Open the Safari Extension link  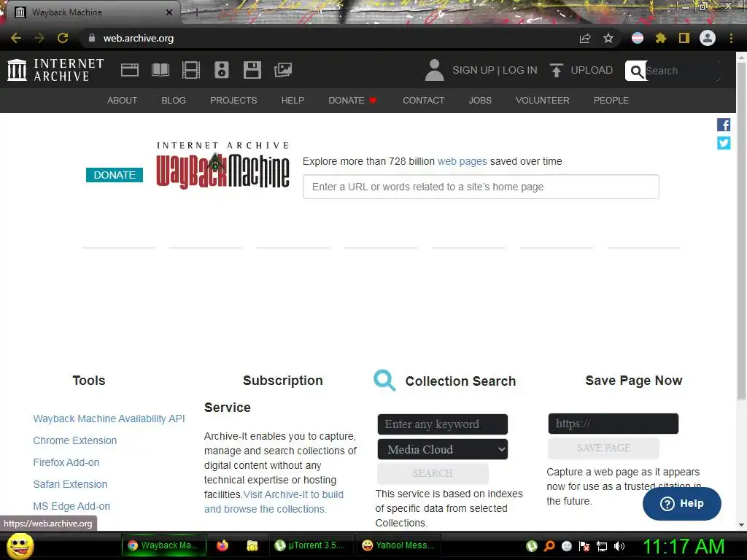tap(70, 484)
